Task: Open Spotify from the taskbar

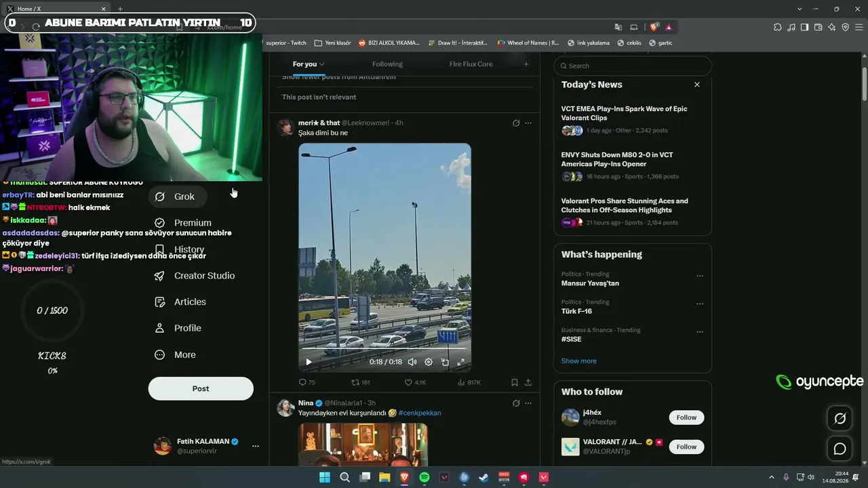Action: [425, 477]
